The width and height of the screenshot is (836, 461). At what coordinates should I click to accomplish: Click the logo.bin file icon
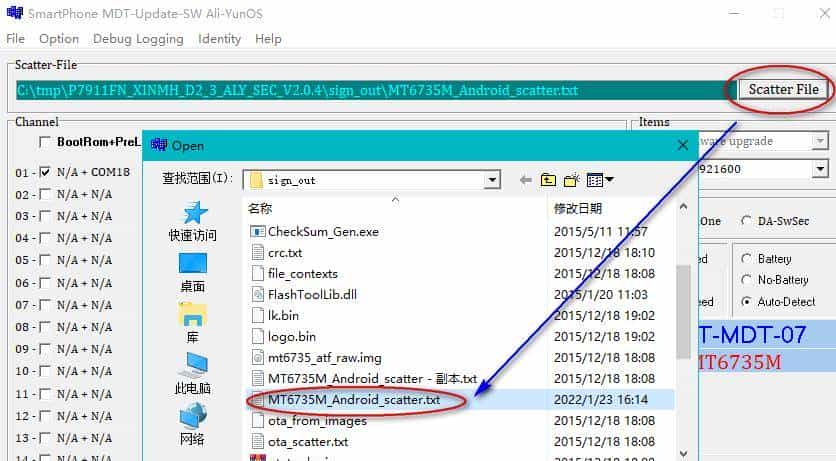click(x=258, y=337)
